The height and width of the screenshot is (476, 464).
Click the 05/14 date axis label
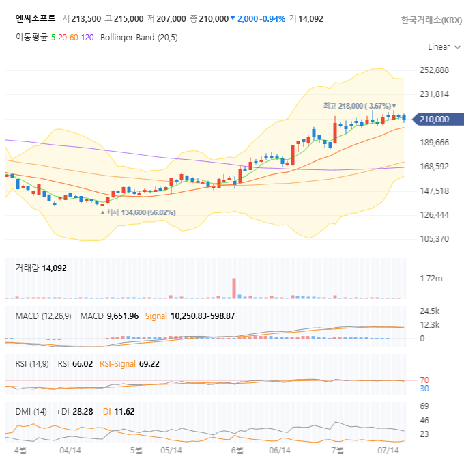tap(171, 451)
